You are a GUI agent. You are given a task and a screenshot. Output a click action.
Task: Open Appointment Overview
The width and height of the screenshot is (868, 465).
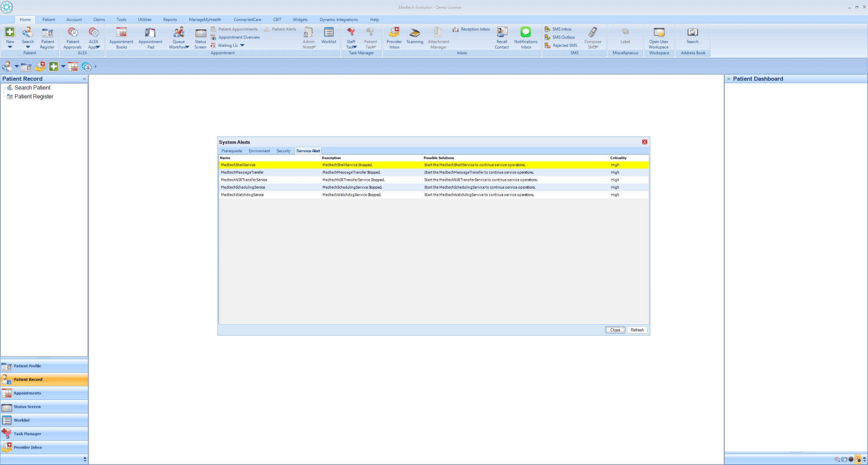(235, 37)
